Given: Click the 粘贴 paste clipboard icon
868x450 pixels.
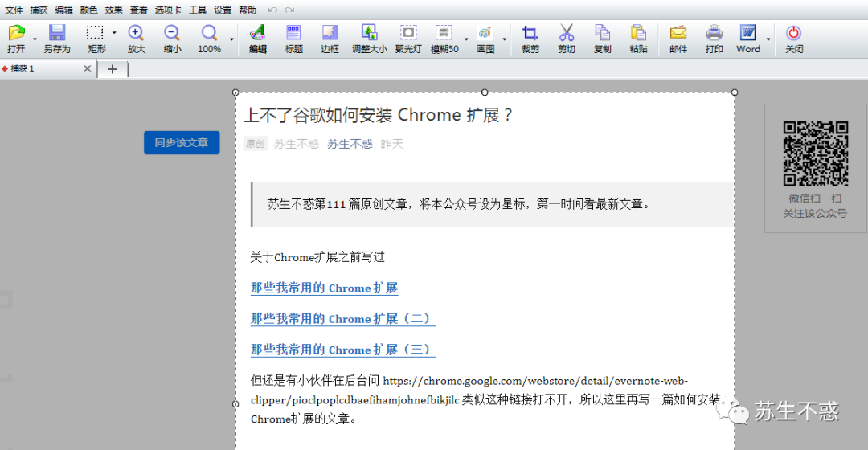Looking at the screenshot, I should (638, 33).
